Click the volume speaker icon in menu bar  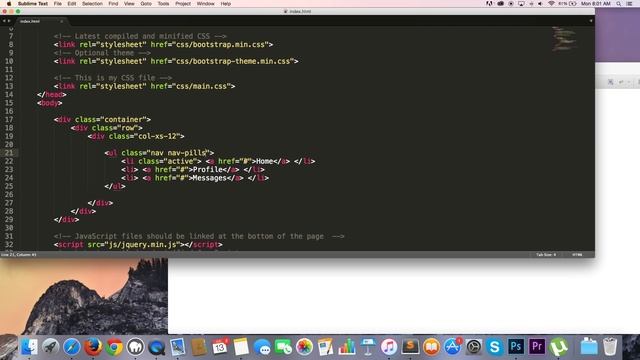click(540, 4)
